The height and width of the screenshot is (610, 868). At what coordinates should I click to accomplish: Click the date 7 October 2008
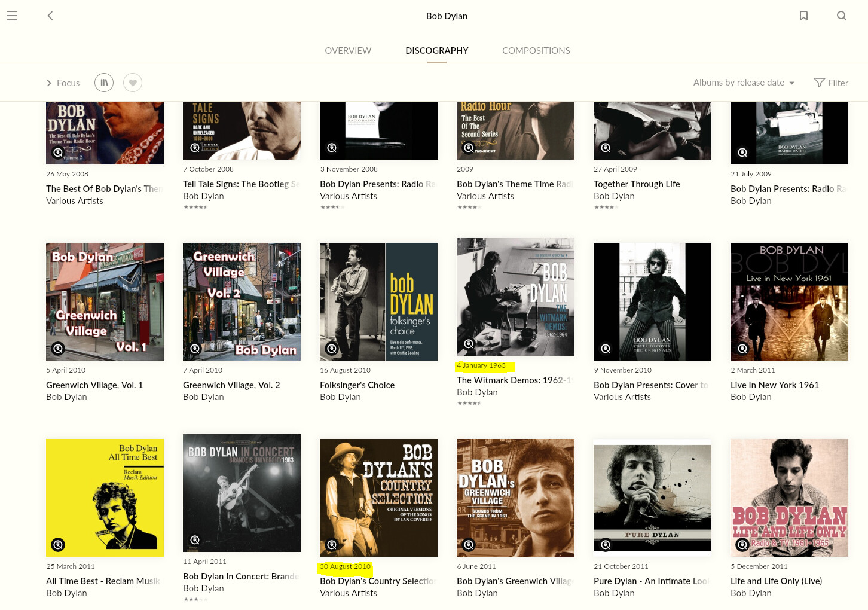[208, 169]
